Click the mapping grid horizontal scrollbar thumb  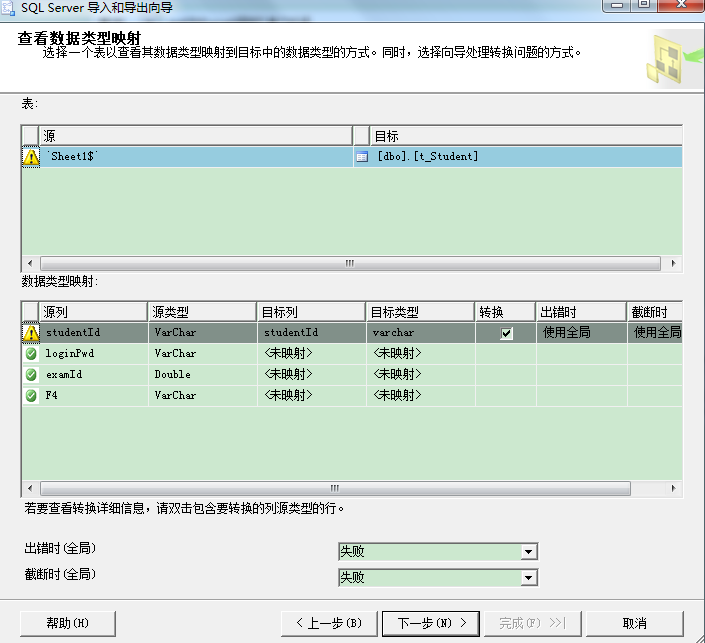[x=335, y=488]
